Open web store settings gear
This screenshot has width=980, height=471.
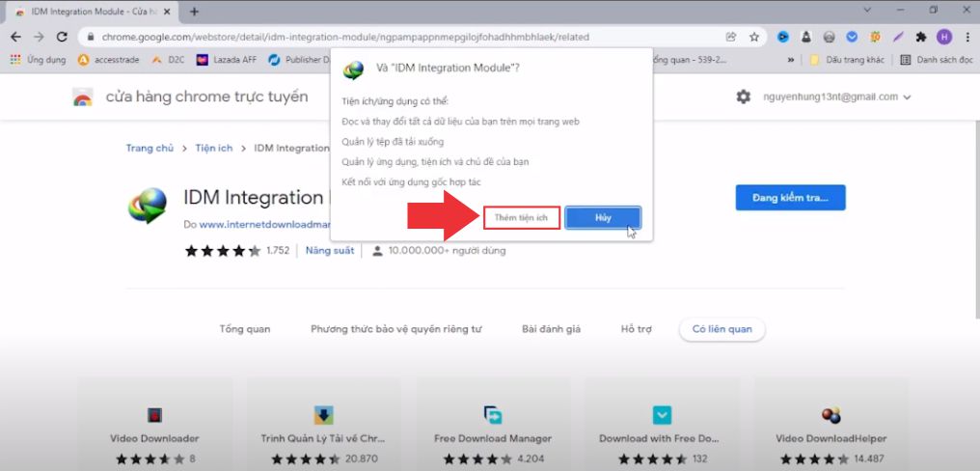tap(743, 97)
